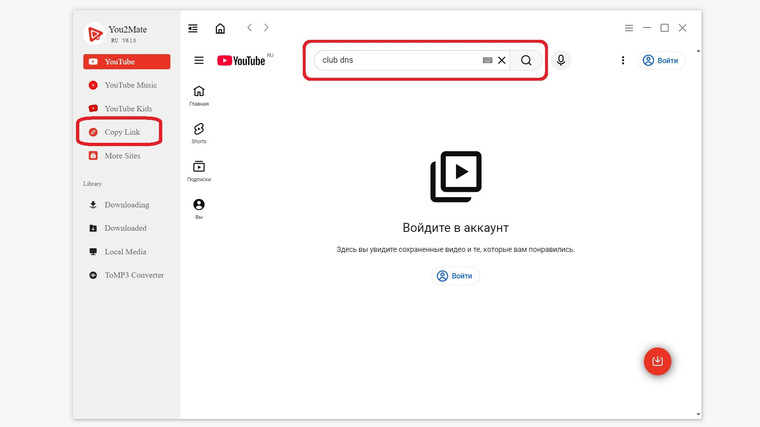Screen dimensions: 760x427
Task: Open the on-screen keyboard icon in search
Action: (488, 60)
